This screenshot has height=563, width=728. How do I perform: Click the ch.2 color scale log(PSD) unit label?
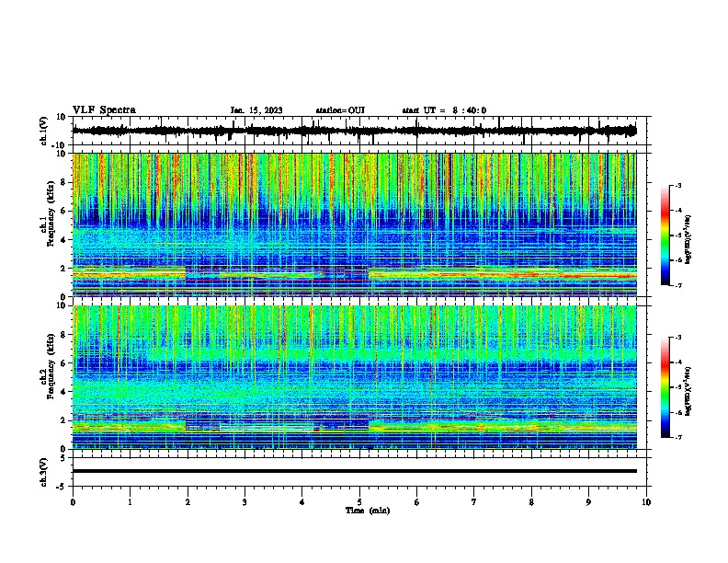pos(688,391)
